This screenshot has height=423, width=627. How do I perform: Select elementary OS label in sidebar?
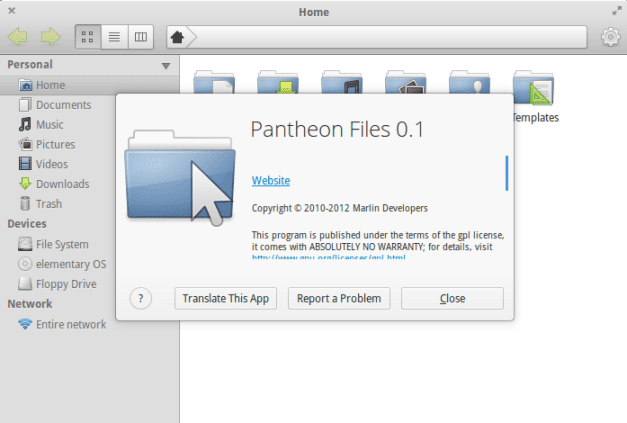(x=71, y=264)
